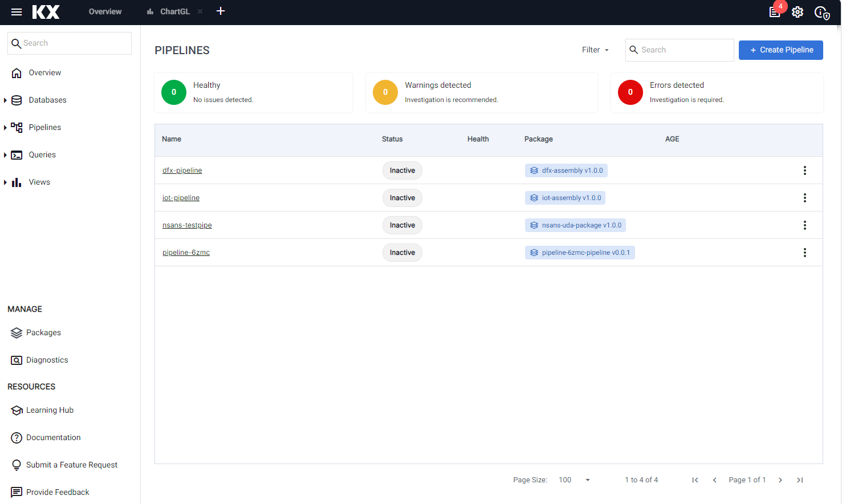Open Queries in the sidebar
842x504 pixels.
[42, 155]
